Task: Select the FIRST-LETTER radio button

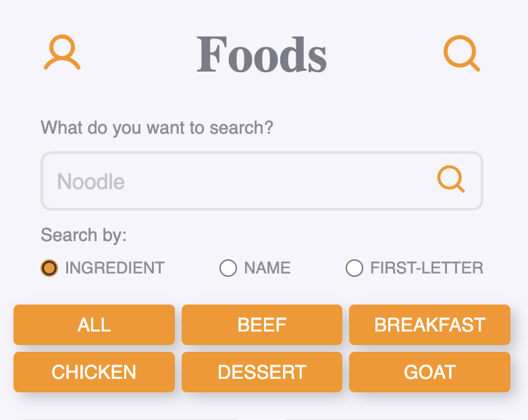Action: click(354, 268)
